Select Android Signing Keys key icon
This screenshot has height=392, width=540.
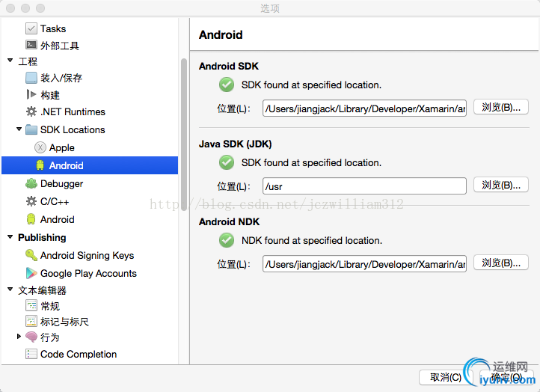tap(31, 255)
